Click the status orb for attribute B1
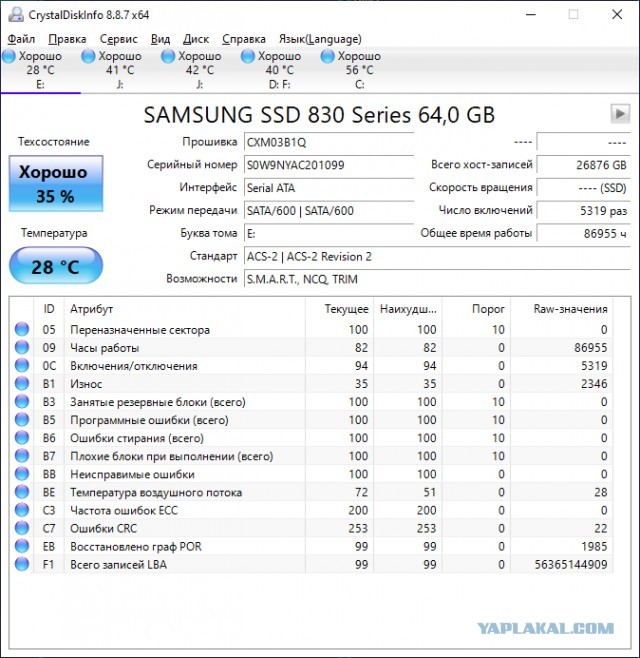640x658 pixels. pos(22,384)
